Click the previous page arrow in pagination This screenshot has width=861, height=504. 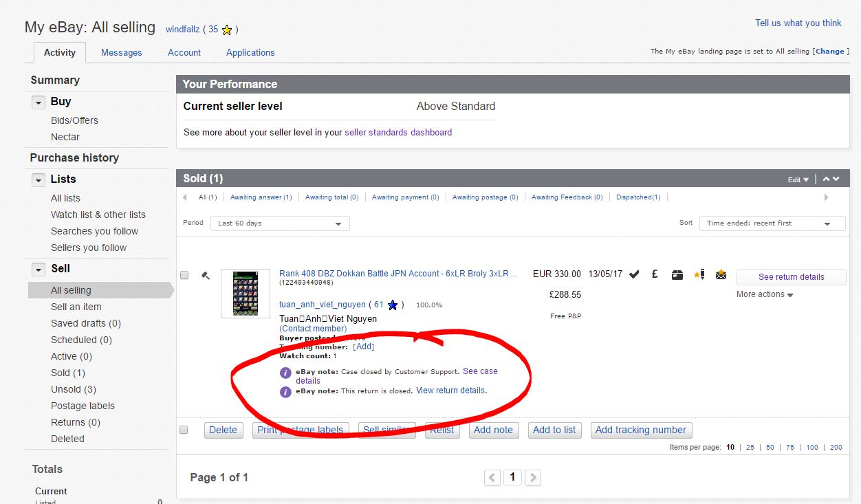pos(492,477)
